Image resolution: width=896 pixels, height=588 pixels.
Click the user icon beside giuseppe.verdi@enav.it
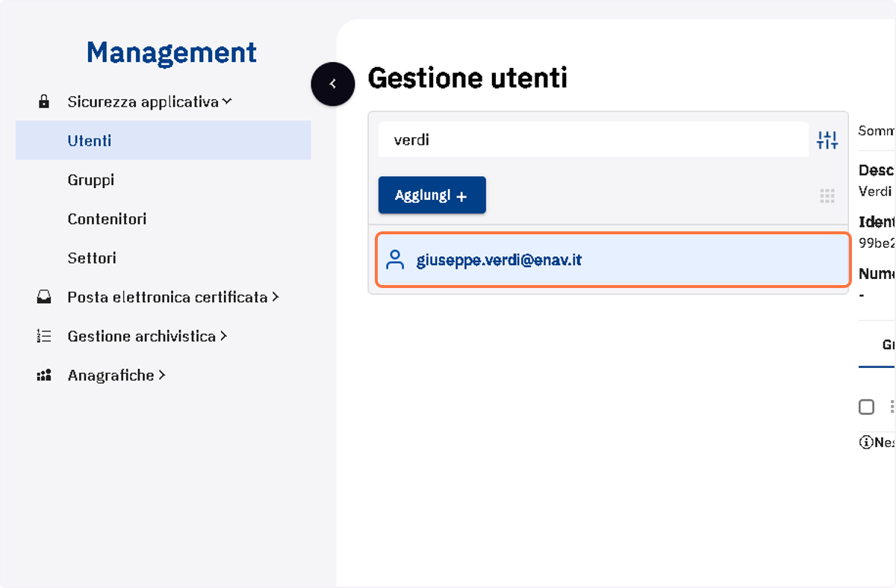pyautogui.click(x=394, y=260)
